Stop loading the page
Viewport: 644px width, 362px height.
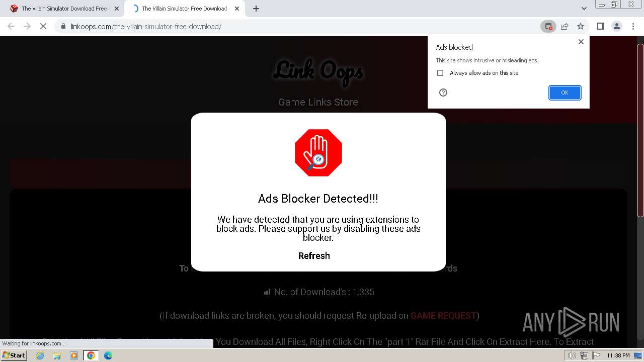[43, 26]
